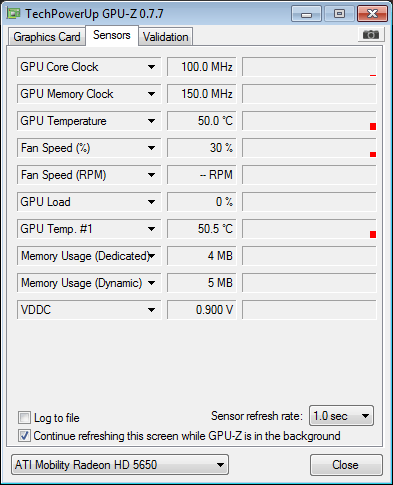393x485 pixels.
Task: Click the 50.5 °C temperature value
Action: 202,229
